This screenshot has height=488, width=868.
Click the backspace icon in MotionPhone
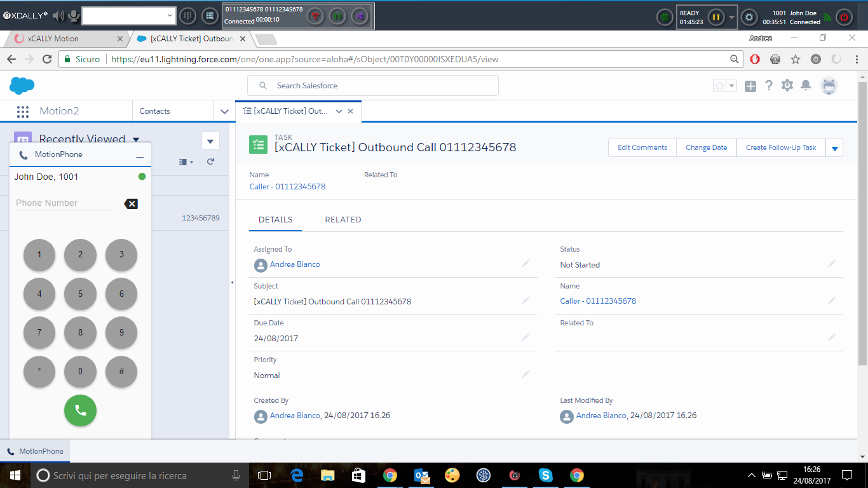(131, 204)
